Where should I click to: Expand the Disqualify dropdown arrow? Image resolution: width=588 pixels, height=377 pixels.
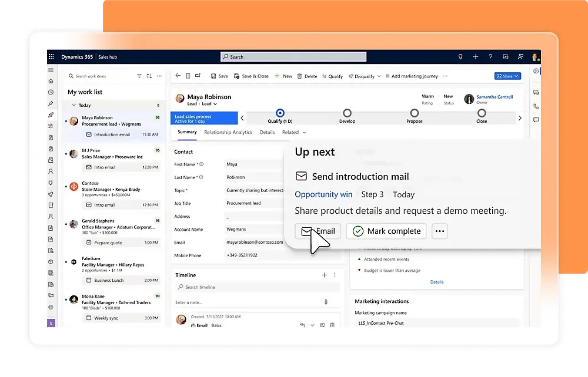tap(379, 76)
